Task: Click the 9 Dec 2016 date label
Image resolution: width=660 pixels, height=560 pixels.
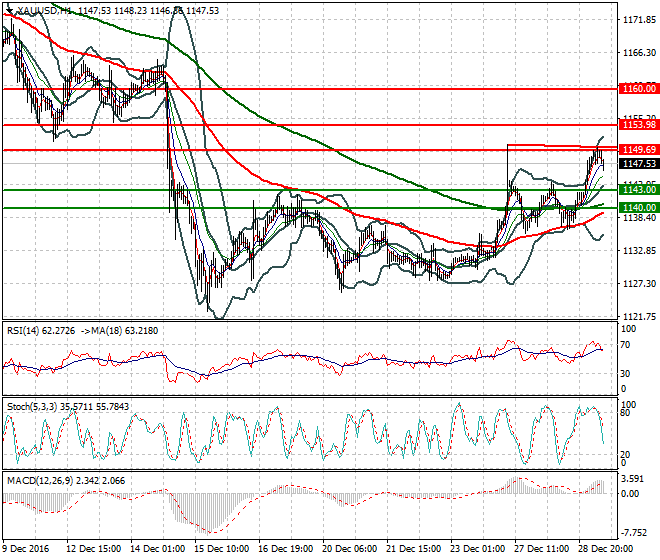Action: 25,549
